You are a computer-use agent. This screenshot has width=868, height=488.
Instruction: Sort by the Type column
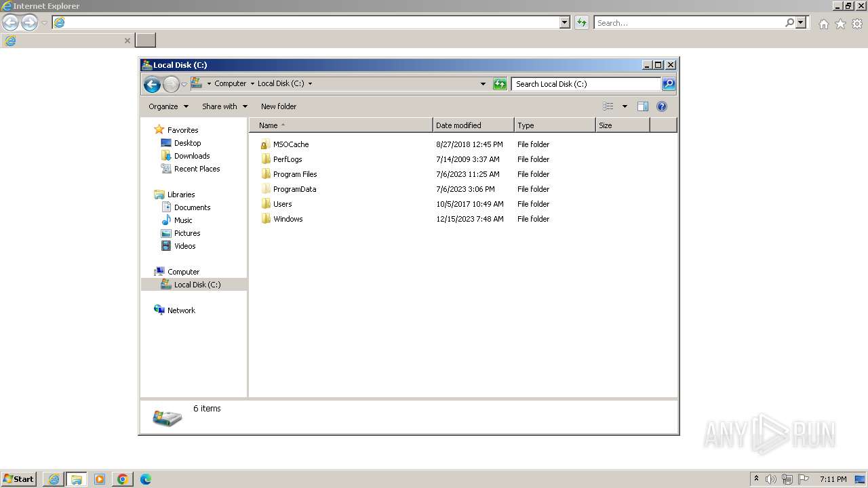(555, 125)
